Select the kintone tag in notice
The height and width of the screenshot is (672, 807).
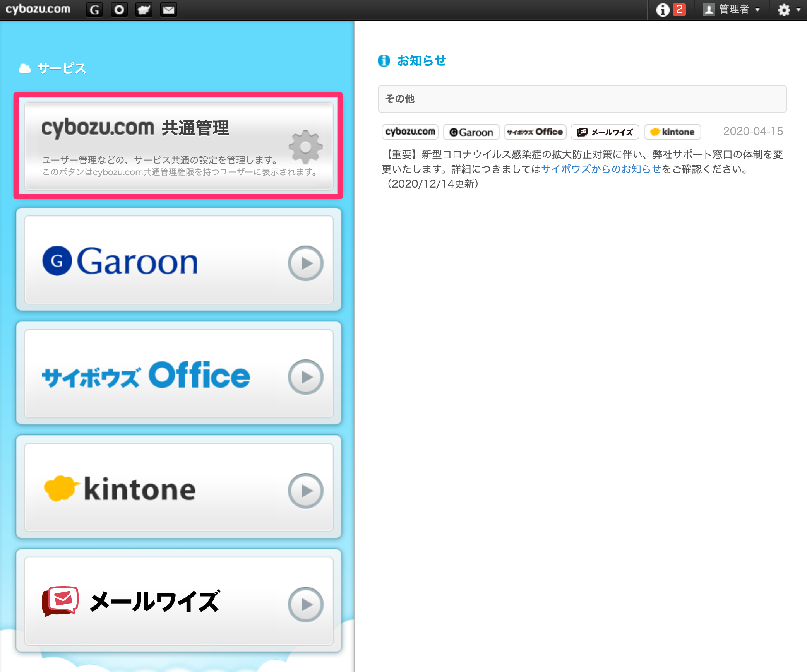point(673,132)
